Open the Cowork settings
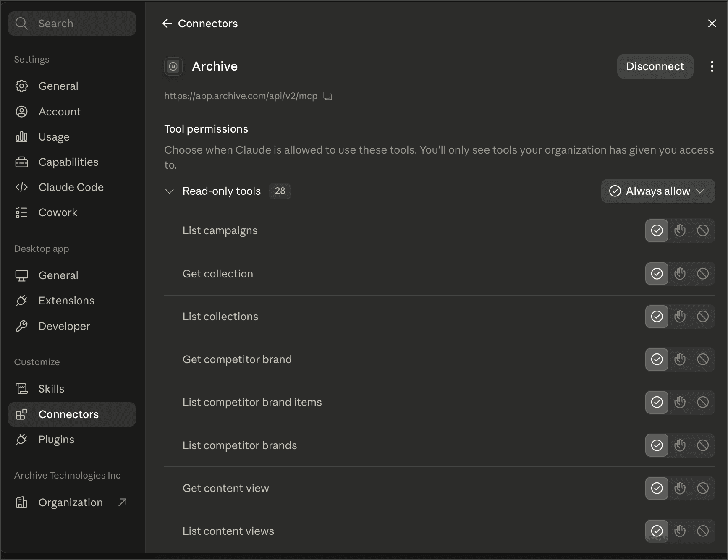Screen dimensions: 728x560 [x=72, y=212]
